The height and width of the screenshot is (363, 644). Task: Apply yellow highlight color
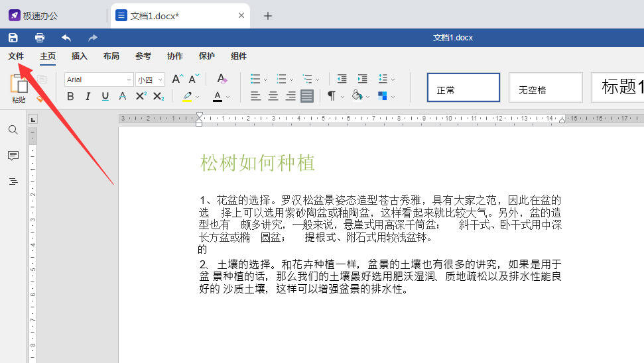[187, 97]
